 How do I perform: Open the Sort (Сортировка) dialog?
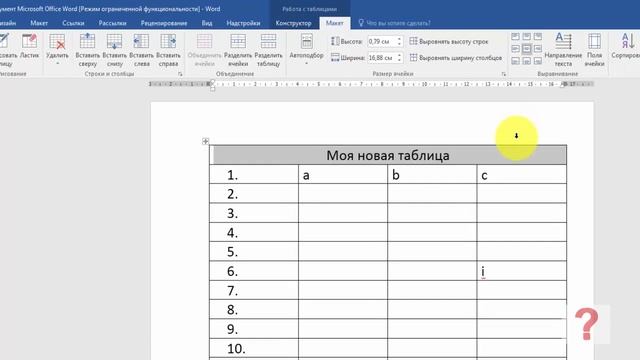tap(626, 47)
